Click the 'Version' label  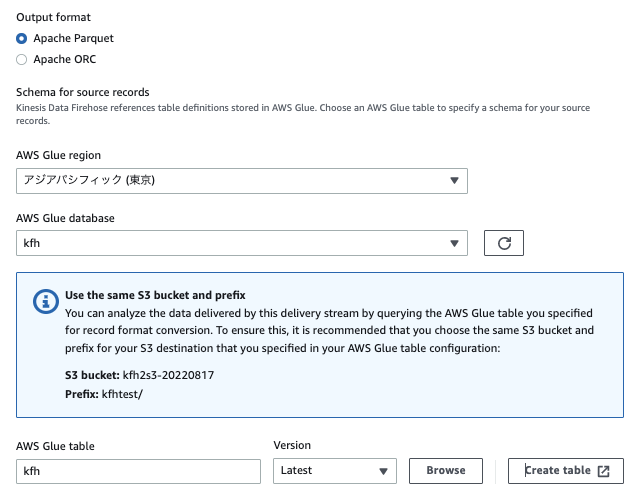292,445
